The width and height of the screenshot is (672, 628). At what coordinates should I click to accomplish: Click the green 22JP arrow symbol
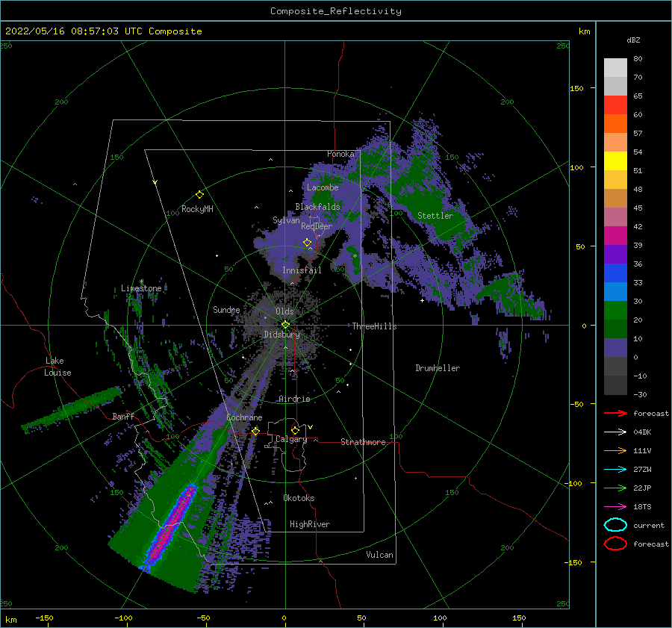coord(615,488)
